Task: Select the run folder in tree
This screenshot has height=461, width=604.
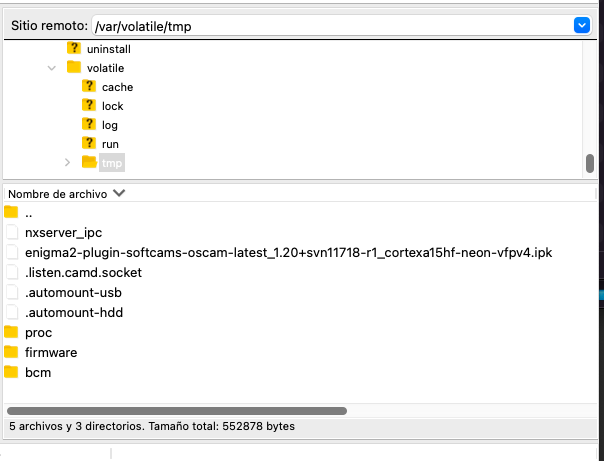Action: click(x=110, y=144)
